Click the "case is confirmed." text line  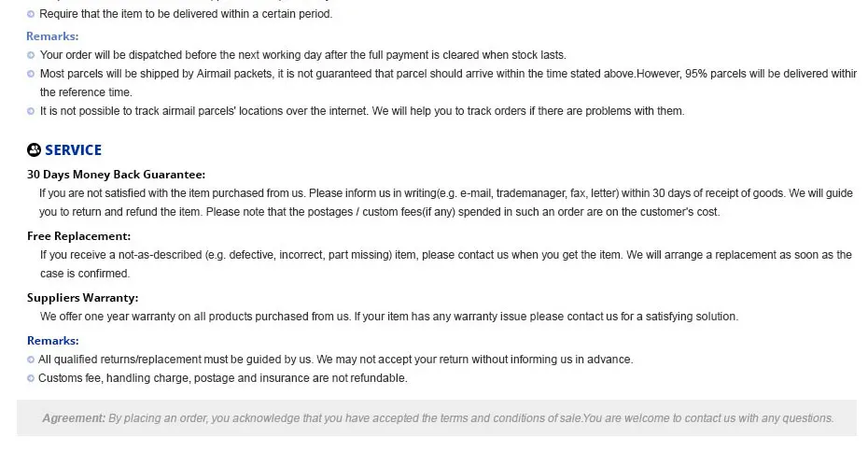pos(84,274)
